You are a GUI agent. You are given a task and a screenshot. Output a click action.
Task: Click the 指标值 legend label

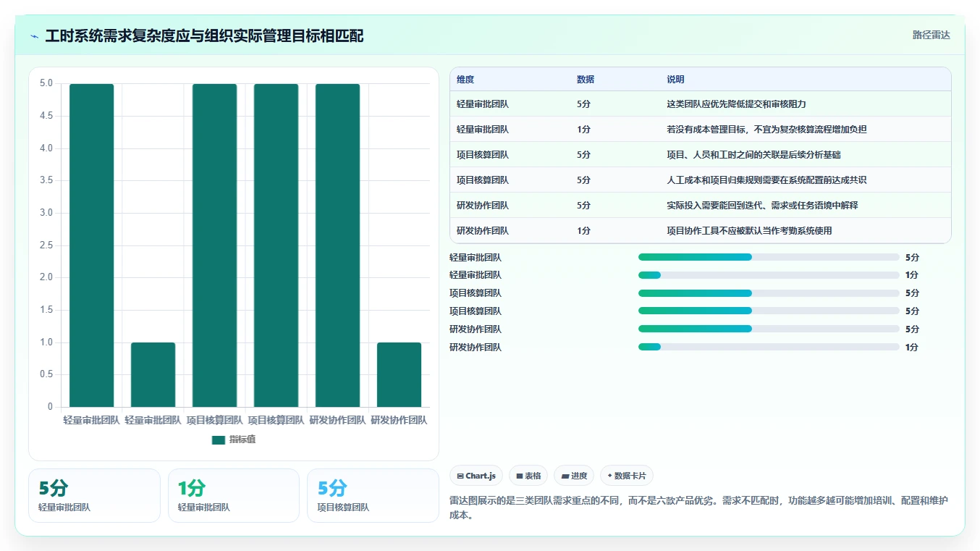pos(242,439)
